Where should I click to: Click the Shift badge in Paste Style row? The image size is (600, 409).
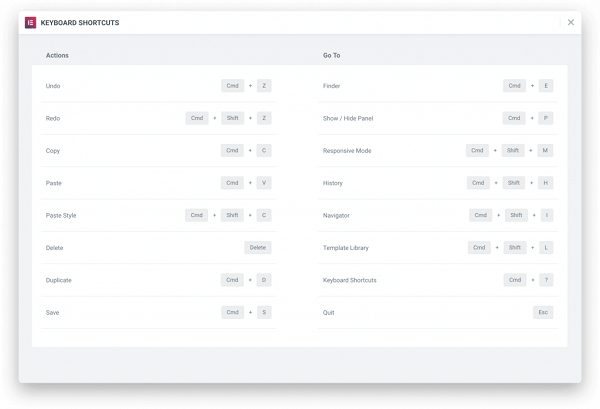(x=232, y=215)
